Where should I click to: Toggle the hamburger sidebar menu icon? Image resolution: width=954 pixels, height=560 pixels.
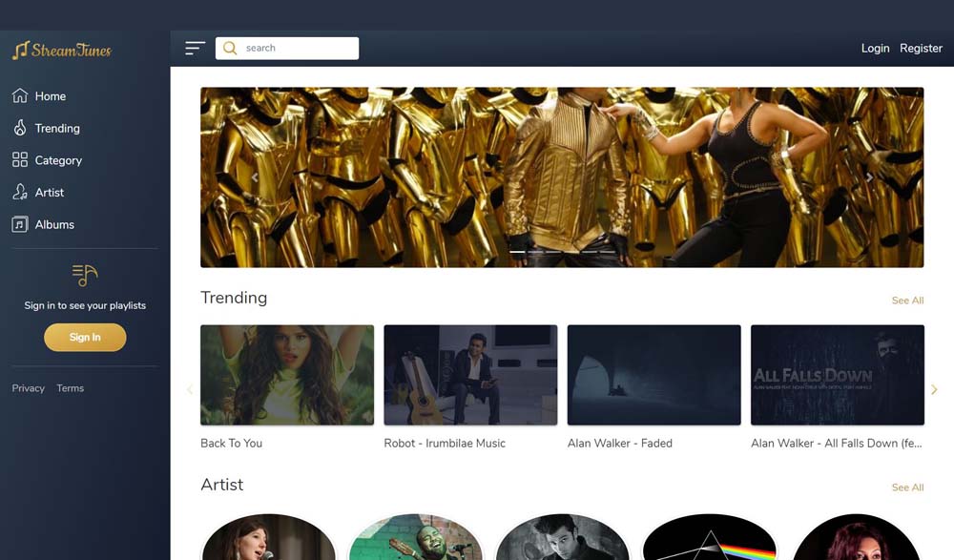pos(195,48)
